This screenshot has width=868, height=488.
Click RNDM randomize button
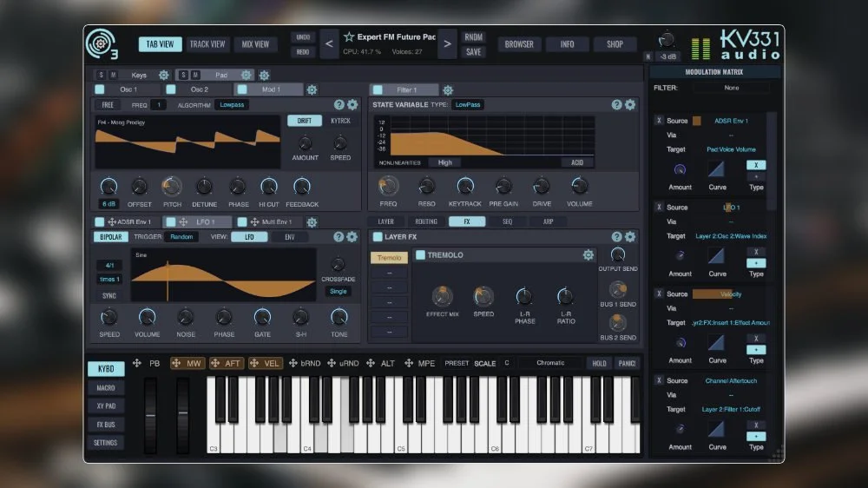click(473, 37)
